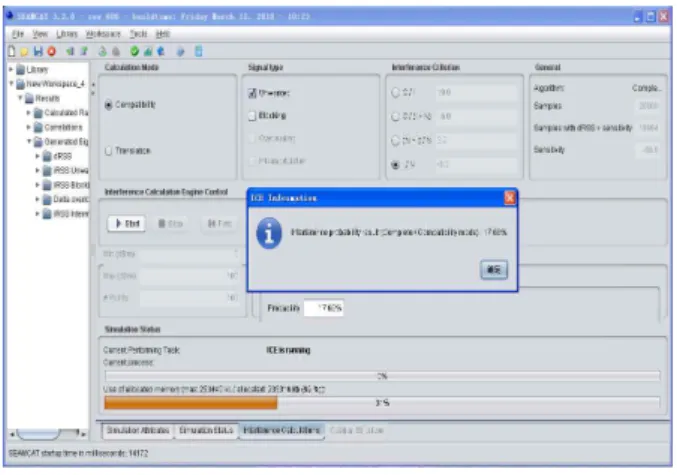Expand the Correlations tree node
677x475 pixels.
click(28, 127)
